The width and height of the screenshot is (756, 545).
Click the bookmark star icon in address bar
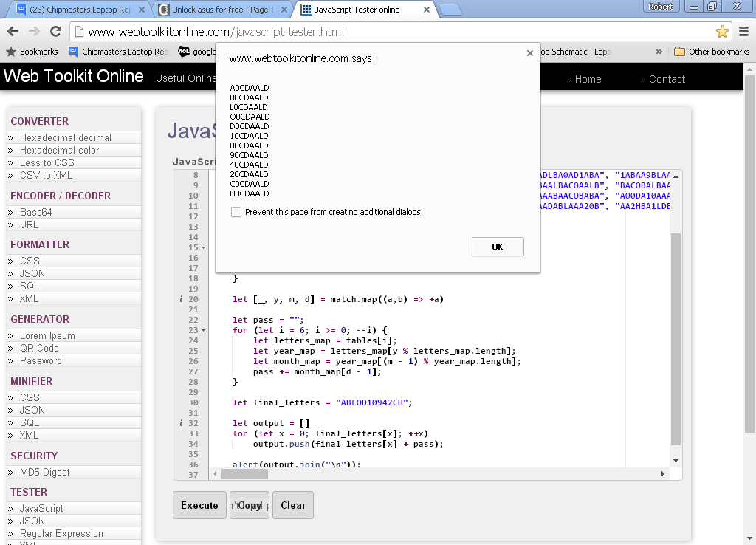pyautogui.click(x=722, y=32)
